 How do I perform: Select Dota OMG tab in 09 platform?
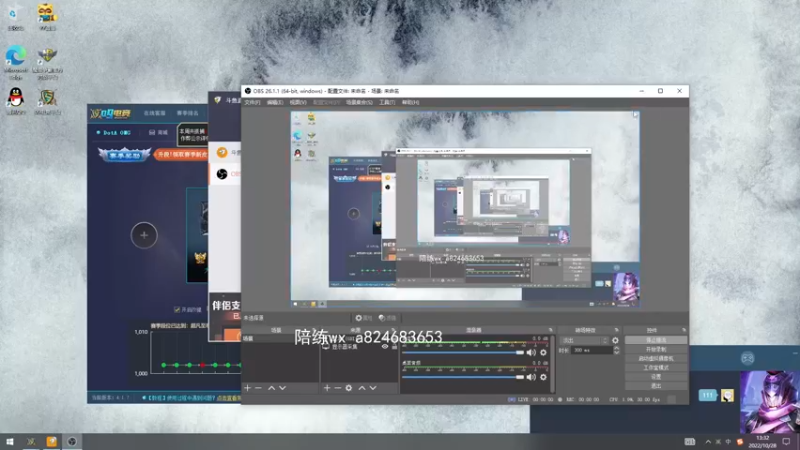pyautogui.click(x=114, y=133)
